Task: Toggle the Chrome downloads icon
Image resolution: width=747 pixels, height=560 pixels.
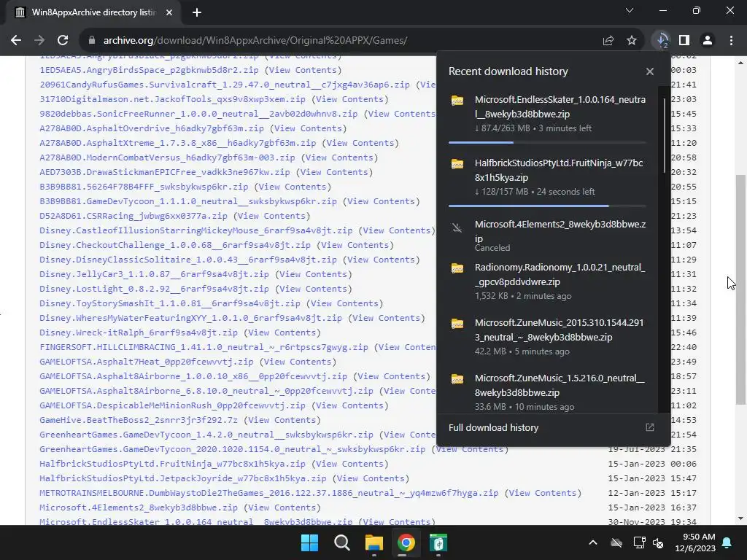Action: [662, 41]
